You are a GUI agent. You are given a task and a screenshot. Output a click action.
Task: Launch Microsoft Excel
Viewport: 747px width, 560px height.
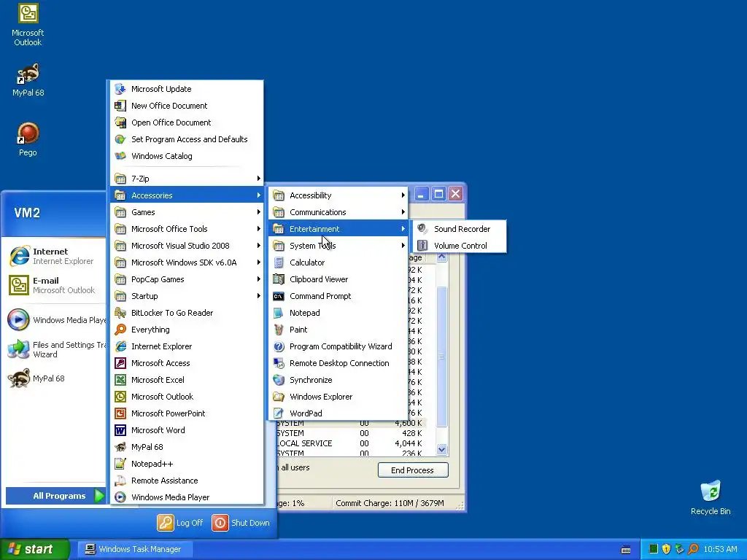tap(187, 380)
